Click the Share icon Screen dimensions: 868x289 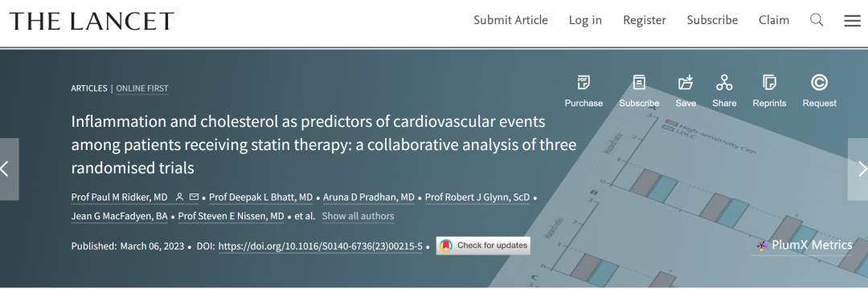tap(724, 83)
